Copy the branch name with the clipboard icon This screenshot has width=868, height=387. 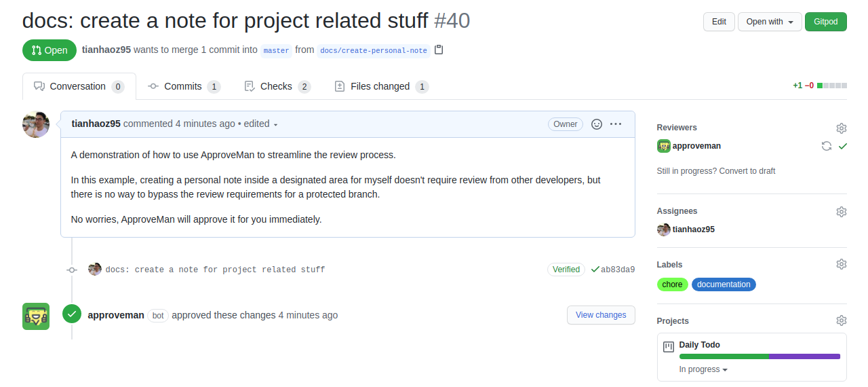tap(439, 50)
